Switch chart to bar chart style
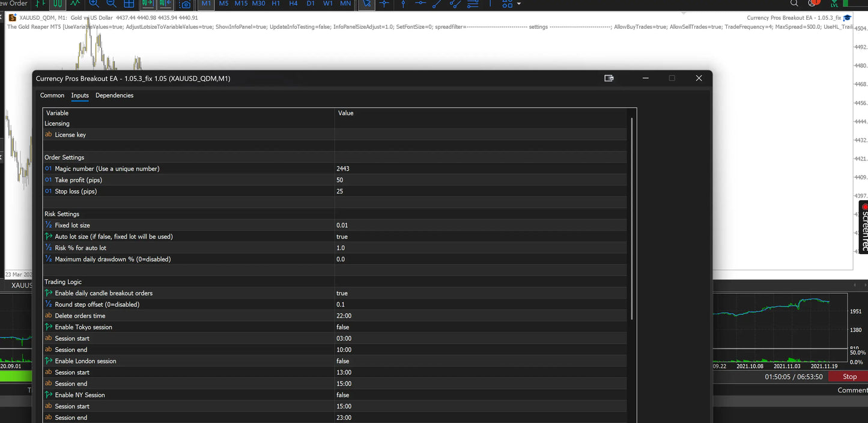Viewport: 868px width, 423px height. (40, 4)
